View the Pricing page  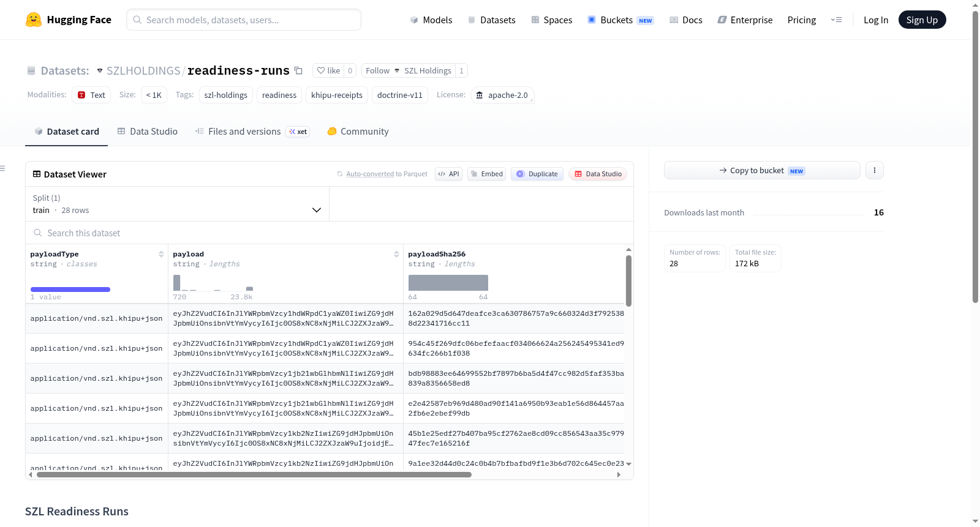pos(802,20)
